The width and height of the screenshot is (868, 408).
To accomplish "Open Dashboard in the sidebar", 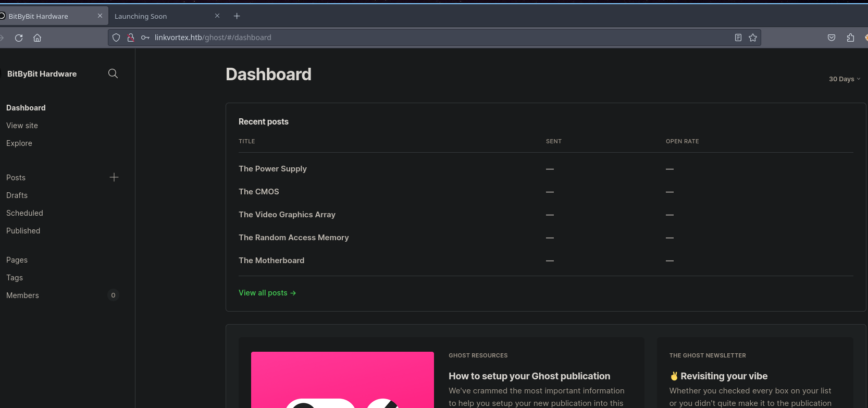I will (26, 108).
